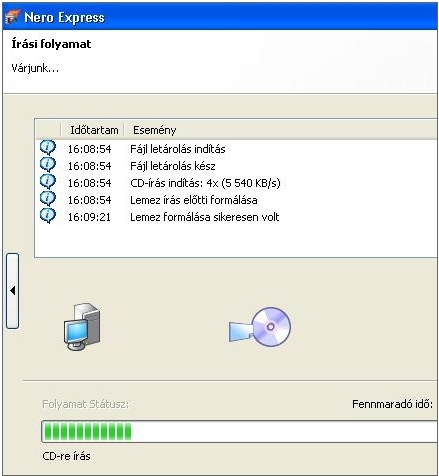
Task: Click info icon at 16:09:21 row
Action: 48,216
